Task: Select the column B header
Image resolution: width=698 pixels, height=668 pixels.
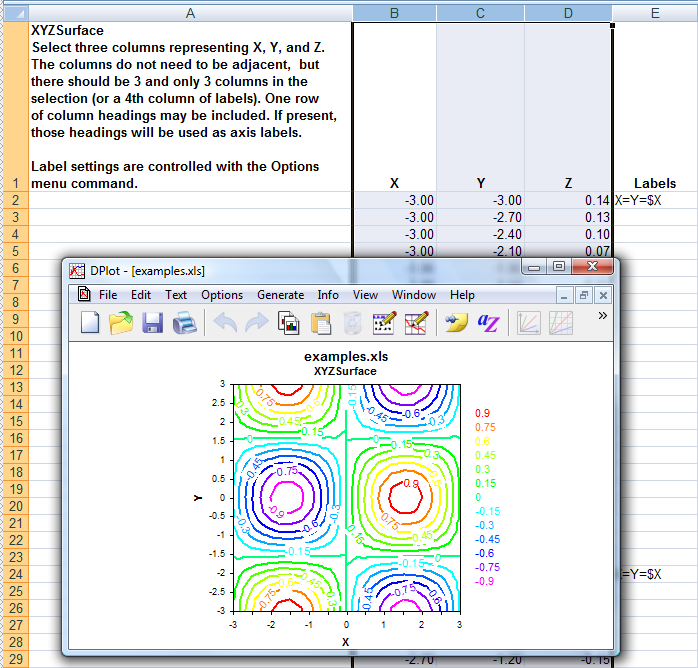Action: click(x=394, y=13)
